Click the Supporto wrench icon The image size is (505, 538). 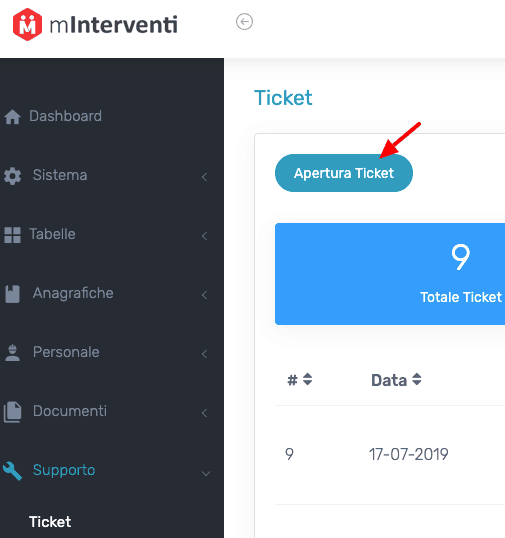tap(12, 471)
